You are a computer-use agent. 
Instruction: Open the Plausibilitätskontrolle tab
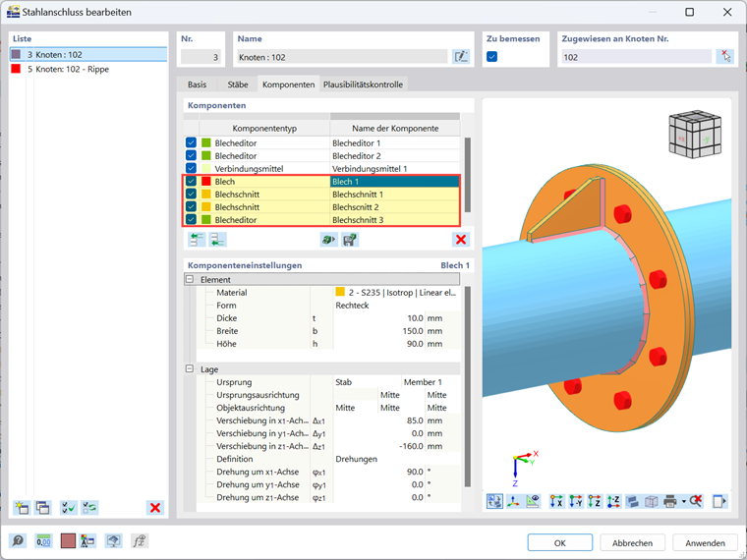click(x=363, y=84)
